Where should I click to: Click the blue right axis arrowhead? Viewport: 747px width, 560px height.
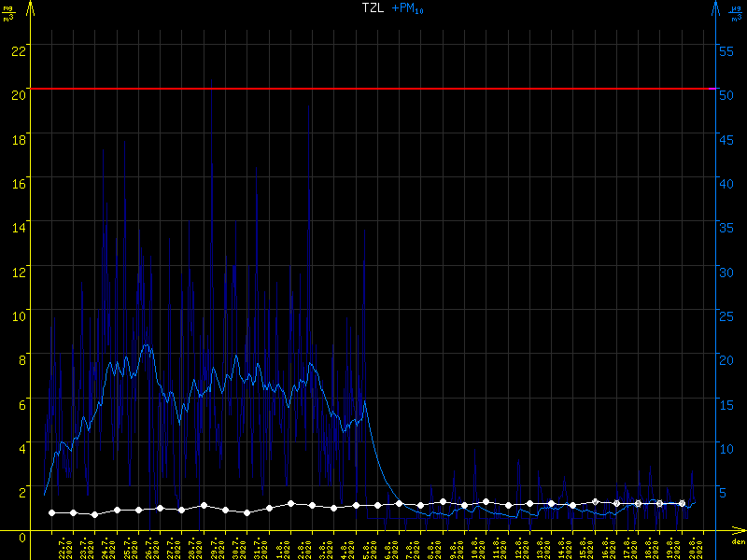point(715,7)
